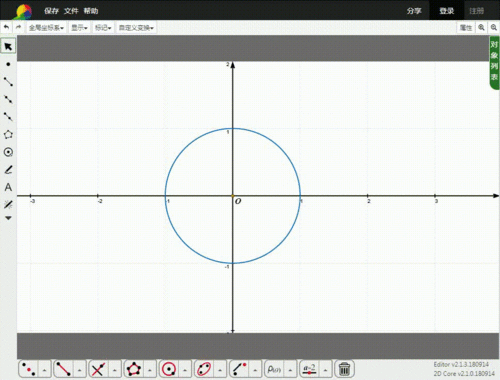Select the red circle tool in bottom toolbar

point(169,369)
